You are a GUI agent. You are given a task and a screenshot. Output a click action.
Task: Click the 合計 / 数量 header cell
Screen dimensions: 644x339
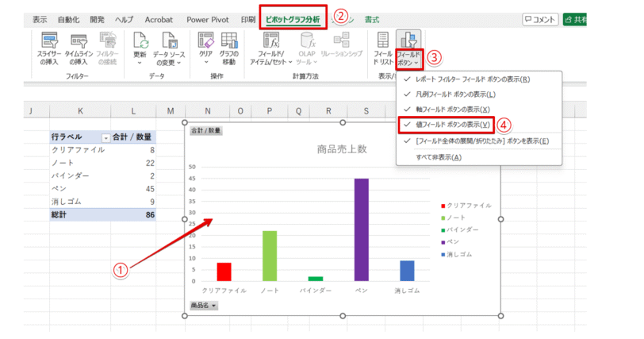coord(133,137)
